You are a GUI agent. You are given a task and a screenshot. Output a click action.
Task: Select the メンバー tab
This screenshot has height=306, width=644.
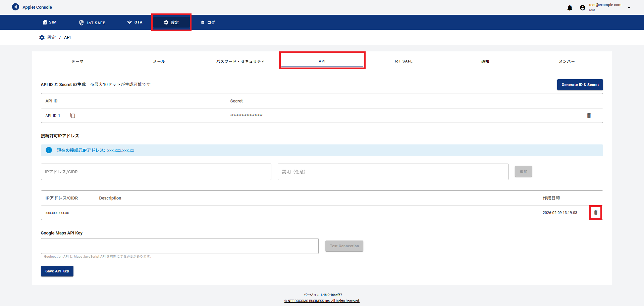click(567, 61)
